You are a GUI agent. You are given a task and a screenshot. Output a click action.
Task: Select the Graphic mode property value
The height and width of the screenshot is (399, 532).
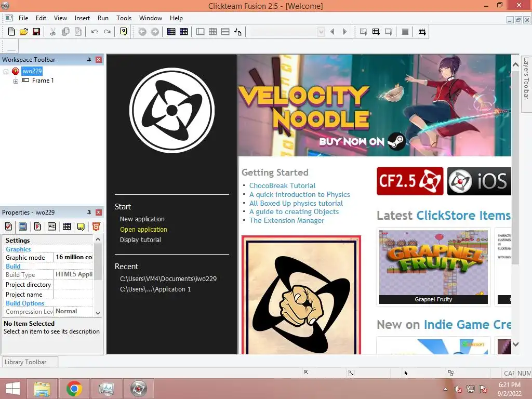pos(73,257)
